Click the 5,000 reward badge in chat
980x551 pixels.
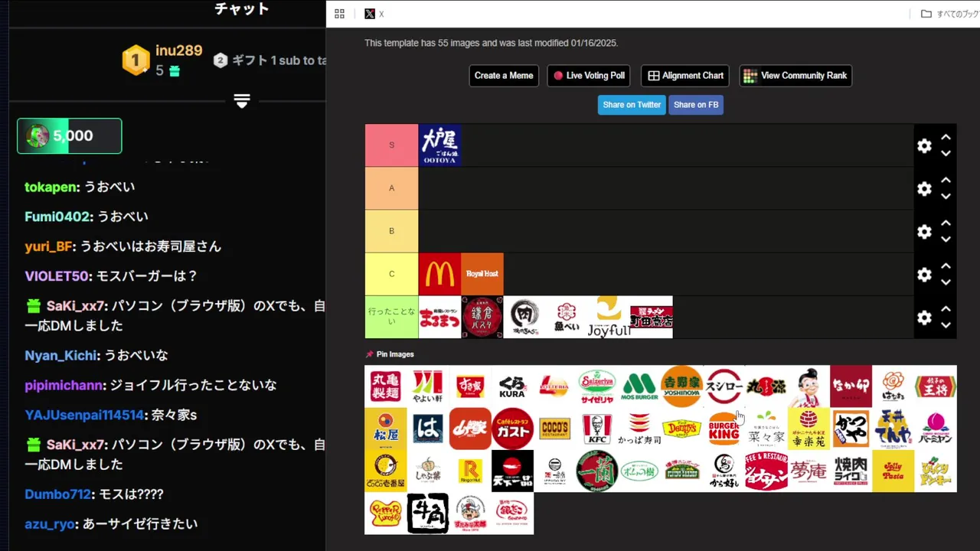[70, 136]
